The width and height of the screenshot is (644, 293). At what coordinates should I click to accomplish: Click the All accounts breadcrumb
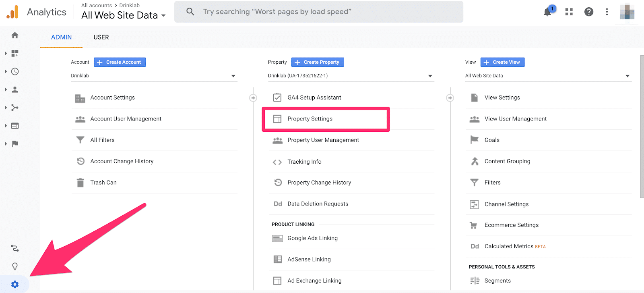point(97,5)
